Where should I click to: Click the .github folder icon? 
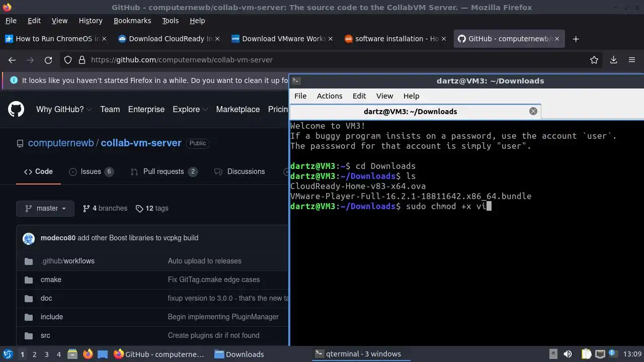28,261
